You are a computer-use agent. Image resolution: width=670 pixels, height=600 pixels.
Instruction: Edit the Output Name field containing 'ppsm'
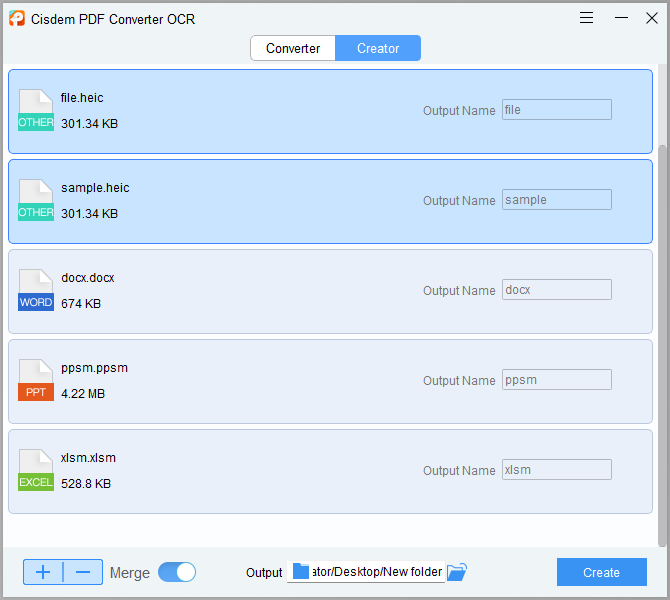(x=557, y=379)
